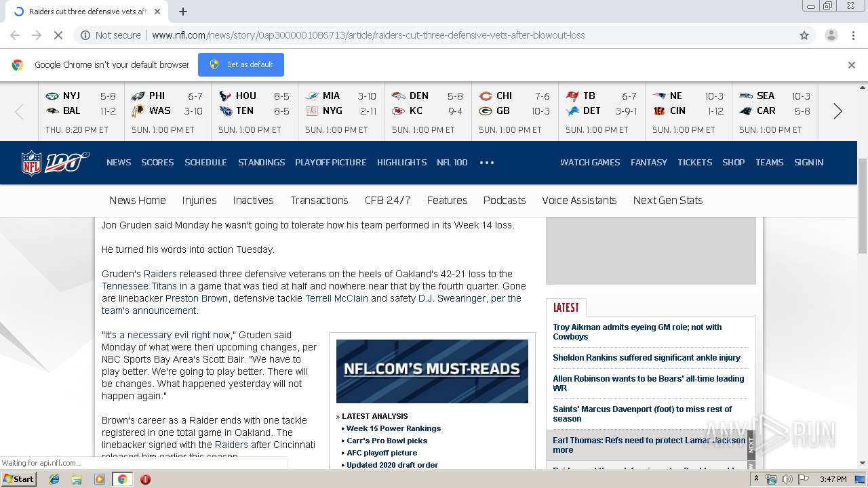
Task: Open the HOU vs TEN game card
Action: pyautogui.click(x=254, y=112)
